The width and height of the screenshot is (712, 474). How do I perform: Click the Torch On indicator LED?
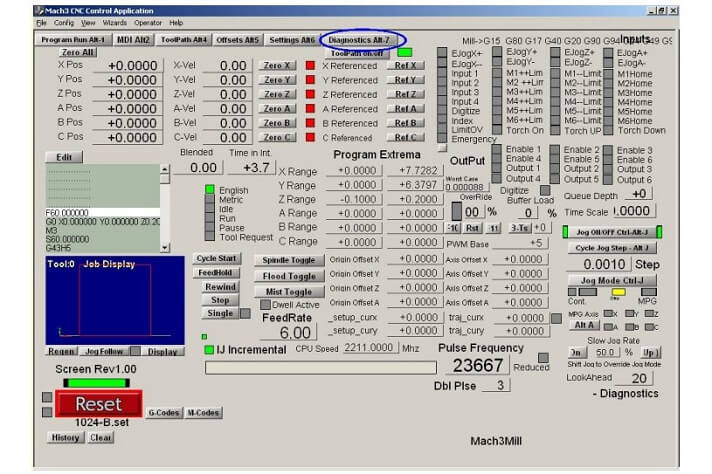497,130
